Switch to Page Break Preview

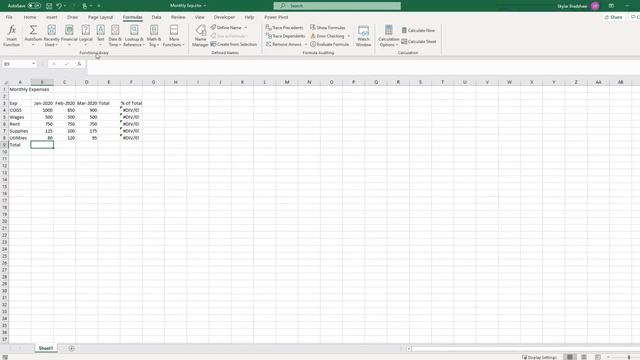[598, 357]
